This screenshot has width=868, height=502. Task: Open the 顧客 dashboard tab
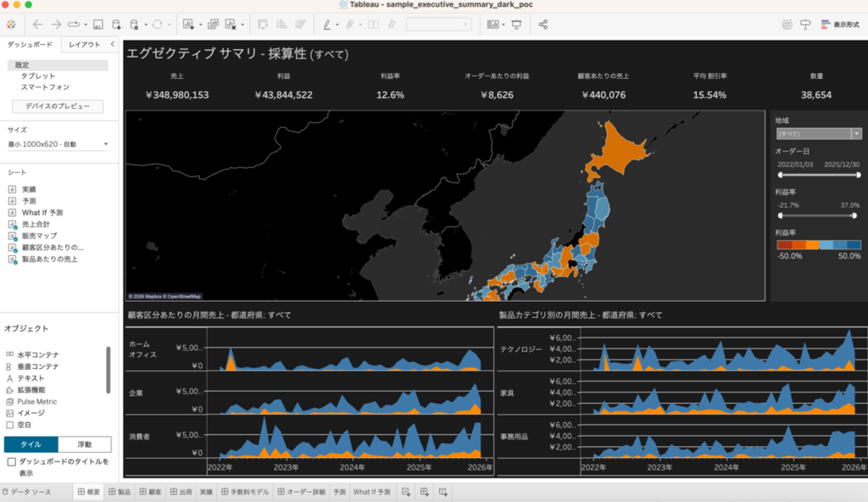[x=151, y=492]
